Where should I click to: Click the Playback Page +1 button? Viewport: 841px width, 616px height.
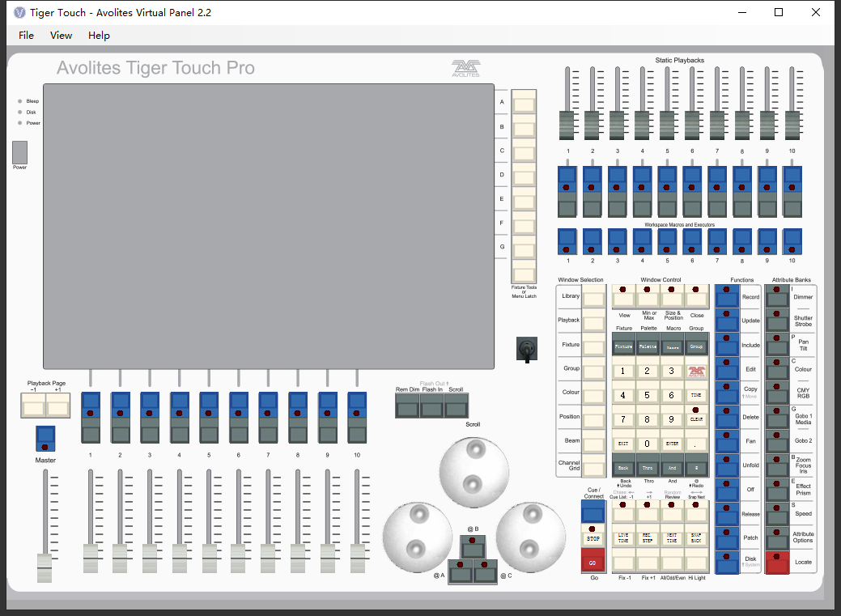(x=57, y=406)
